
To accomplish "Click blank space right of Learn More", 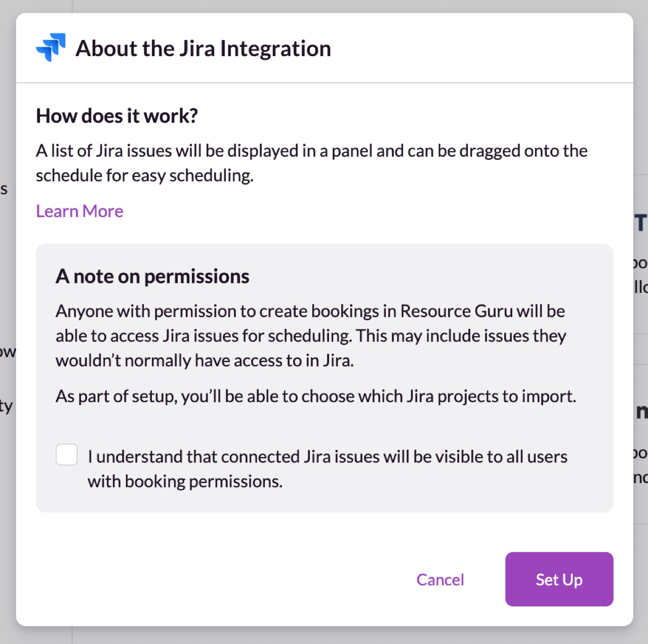I will [354, 211].
